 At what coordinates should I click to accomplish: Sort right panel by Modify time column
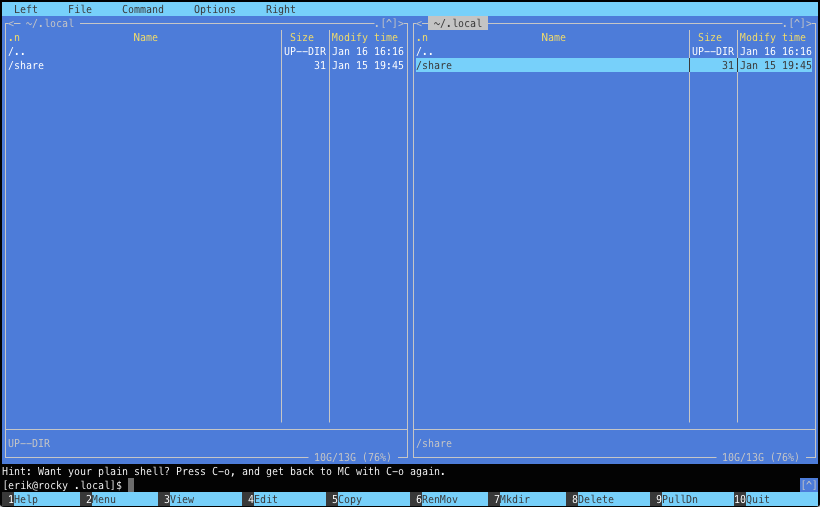click(772, 37)
